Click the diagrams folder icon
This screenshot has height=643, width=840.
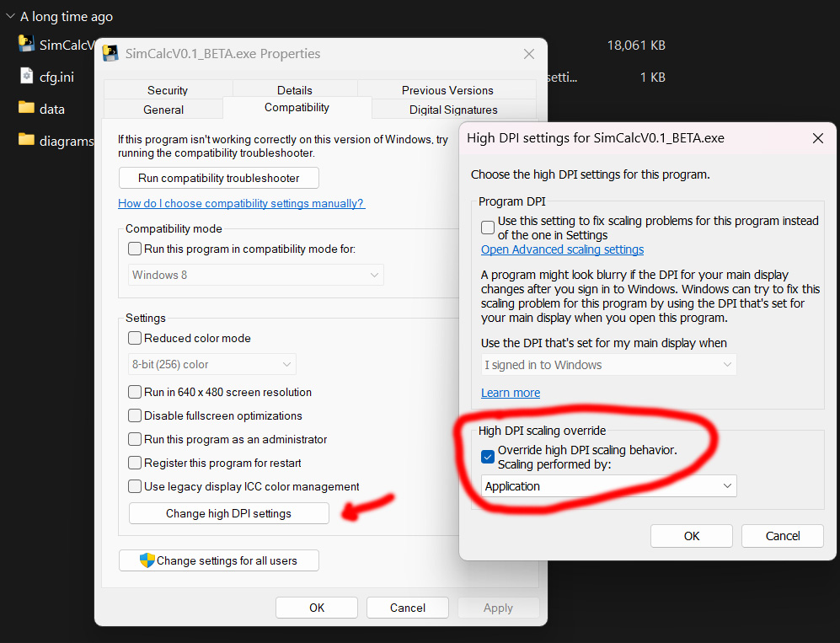[26, 139]
